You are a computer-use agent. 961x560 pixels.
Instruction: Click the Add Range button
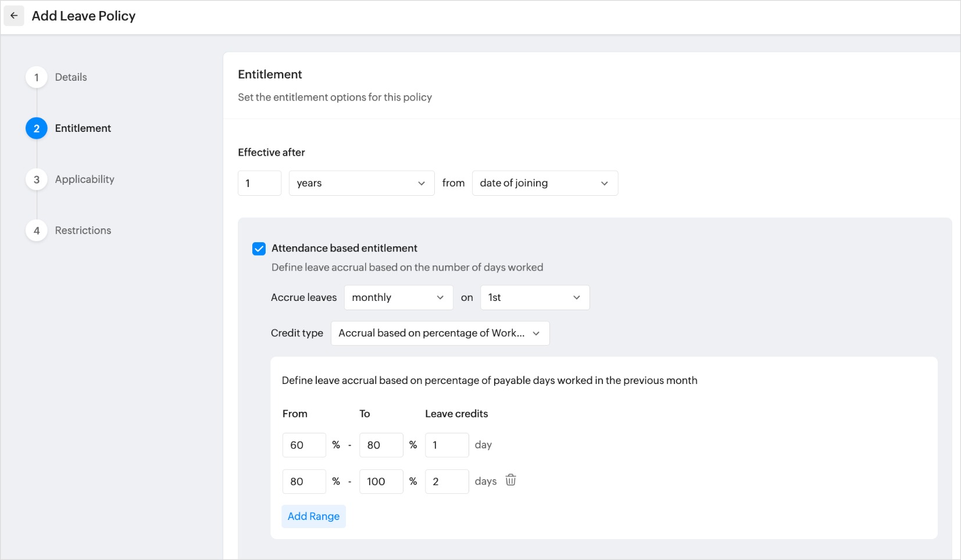(313, 516)
